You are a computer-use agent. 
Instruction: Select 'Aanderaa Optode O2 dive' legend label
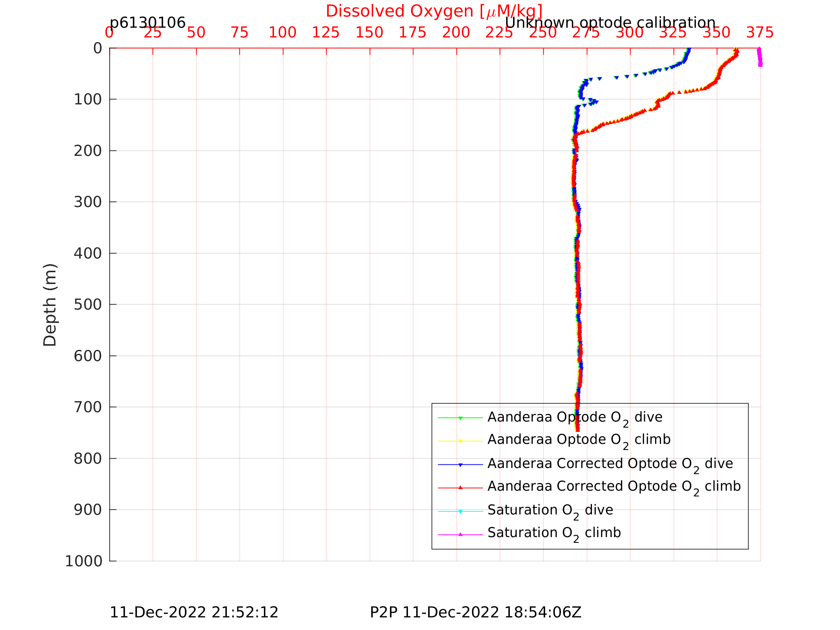575,417
